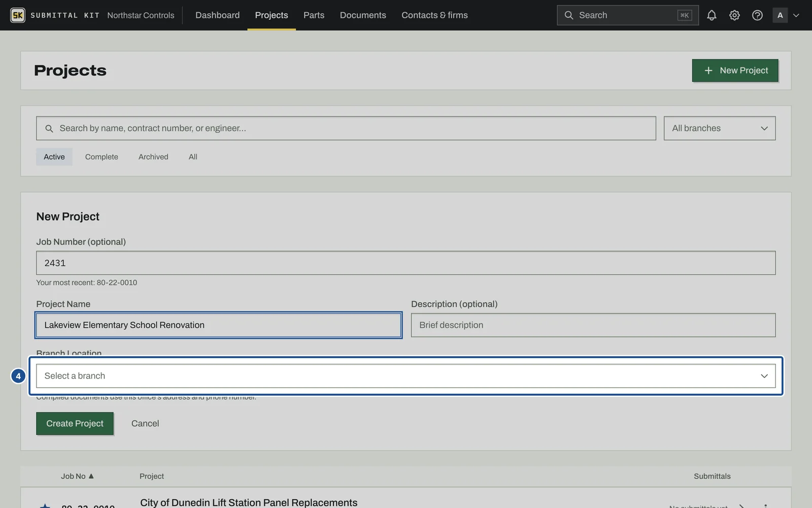The image size is (812, 508).
Task: Click the Submittals column header
Action: pos(712,476)
